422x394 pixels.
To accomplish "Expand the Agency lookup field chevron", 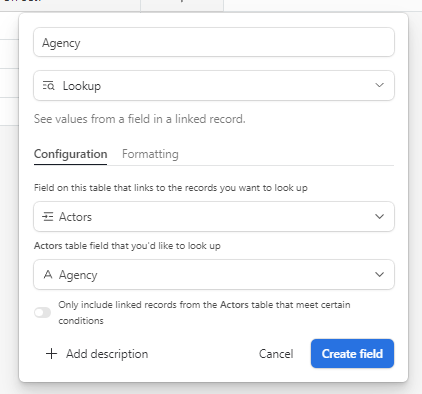I will 379,275.
